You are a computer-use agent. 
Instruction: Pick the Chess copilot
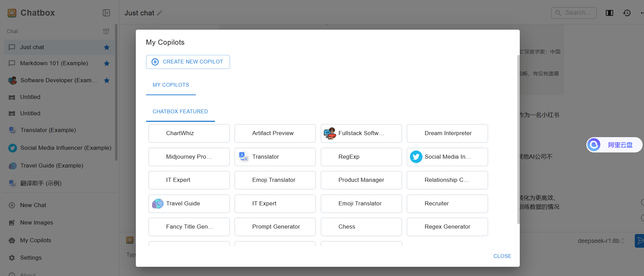(x=361, y=227)
